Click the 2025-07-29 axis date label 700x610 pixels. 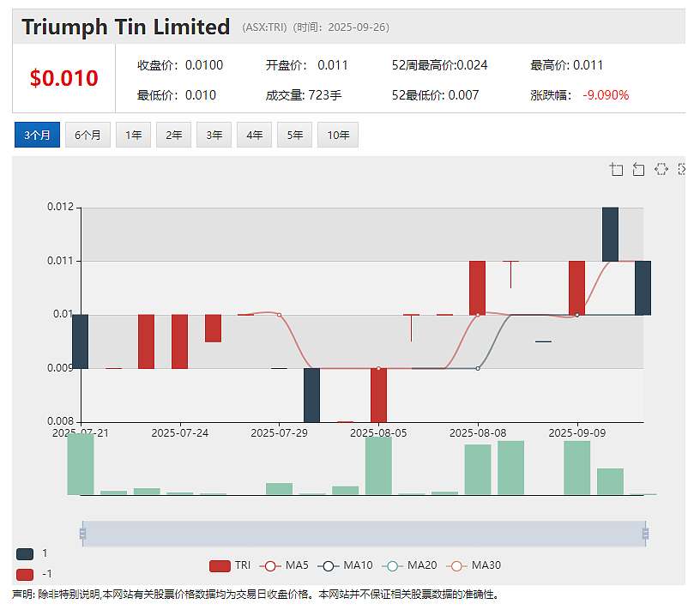279,432
